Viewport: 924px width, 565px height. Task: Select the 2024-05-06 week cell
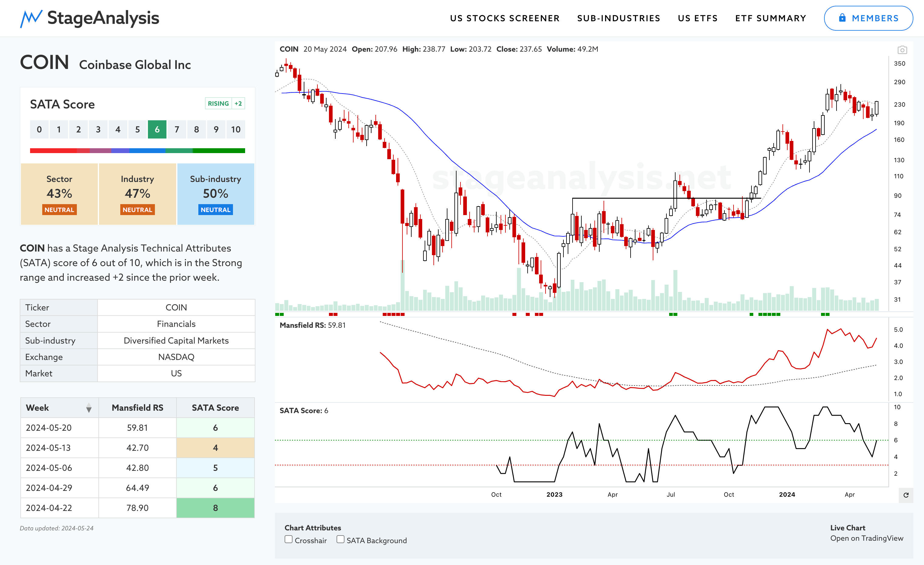point(59,468)
